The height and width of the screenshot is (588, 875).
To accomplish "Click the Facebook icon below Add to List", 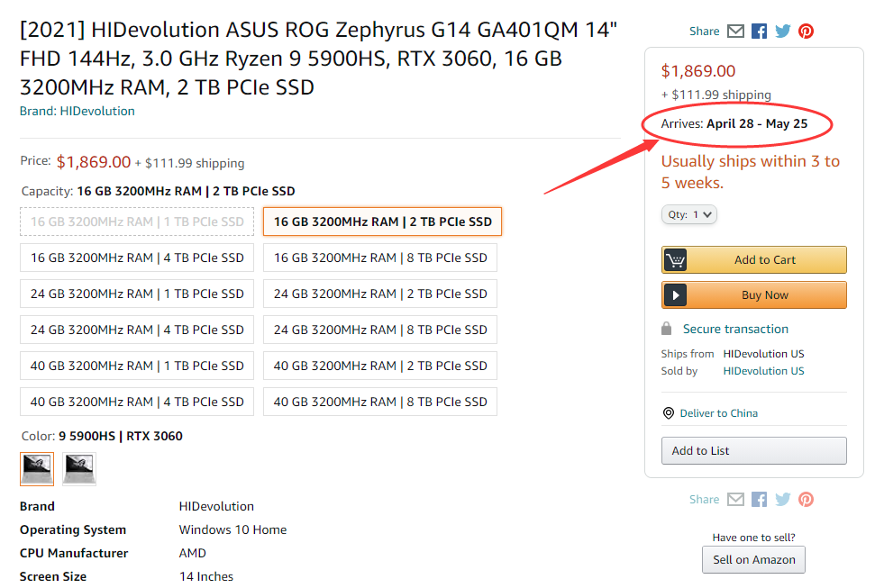I will [x=759, y=500].
